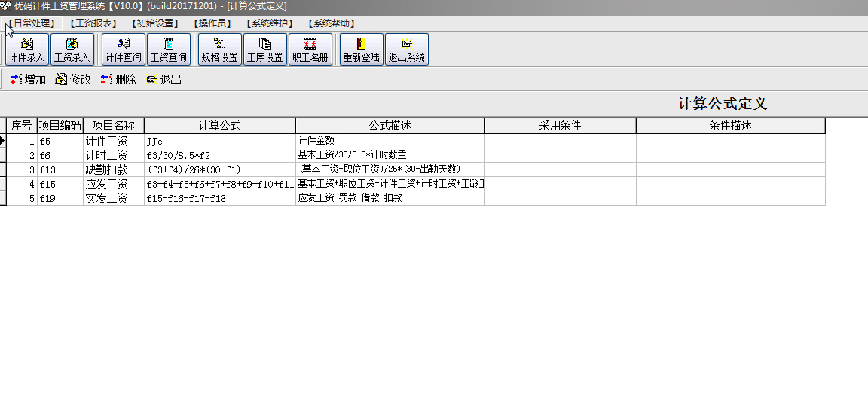
Task: Click the 采用条件 column header
Action: [561, 126]
